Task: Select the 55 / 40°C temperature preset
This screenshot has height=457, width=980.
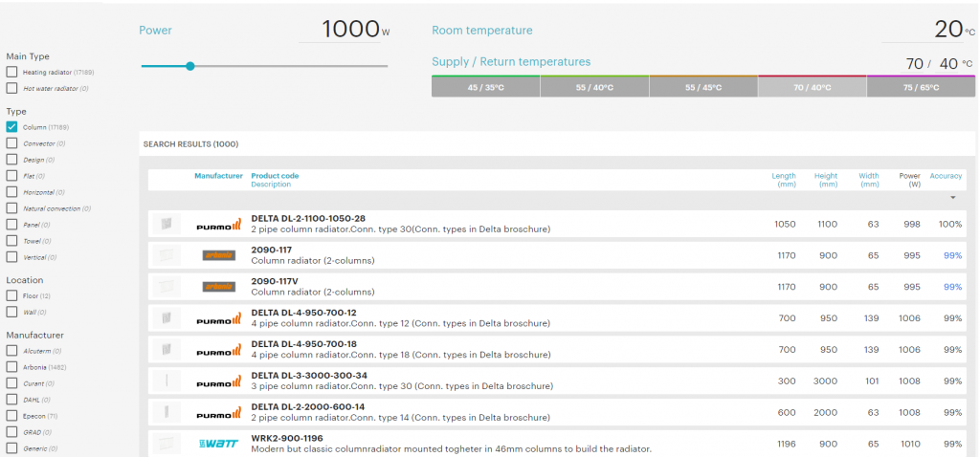Action: [x=594, y=87]
